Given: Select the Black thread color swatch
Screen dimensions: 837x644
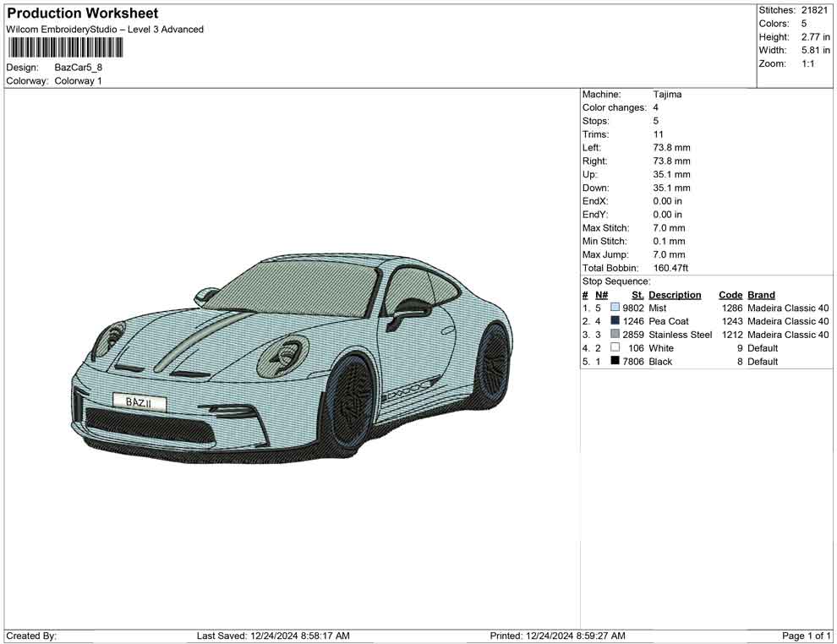Looking at the screenshot, I should [615, 362].
